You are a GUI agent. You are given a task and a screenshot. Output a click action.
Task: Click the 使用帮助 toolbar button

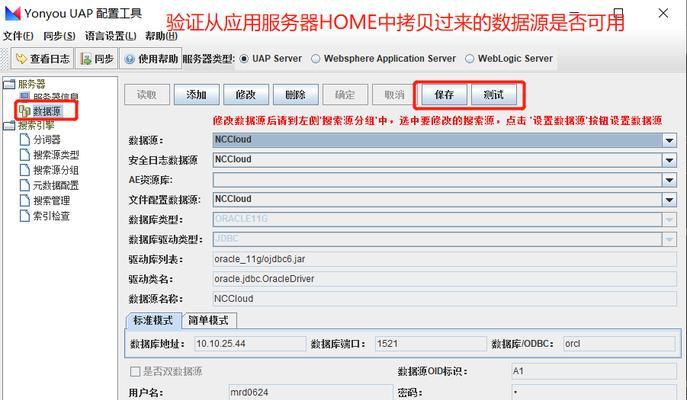point(150,58)
